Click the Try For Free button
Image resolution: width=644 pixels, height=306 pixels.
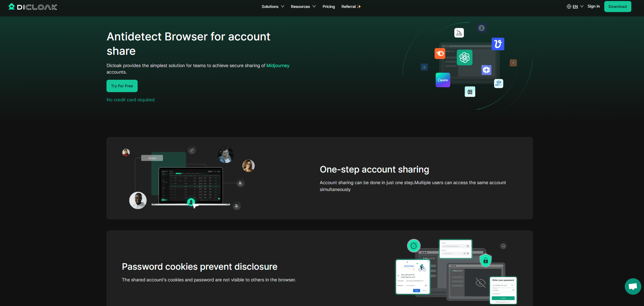[x=122, y=86]
